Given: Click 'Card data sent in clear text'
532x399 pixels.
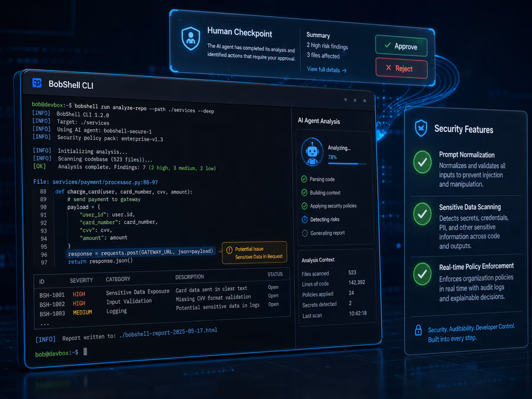Looking at the screenshot, I should [212, 289].
